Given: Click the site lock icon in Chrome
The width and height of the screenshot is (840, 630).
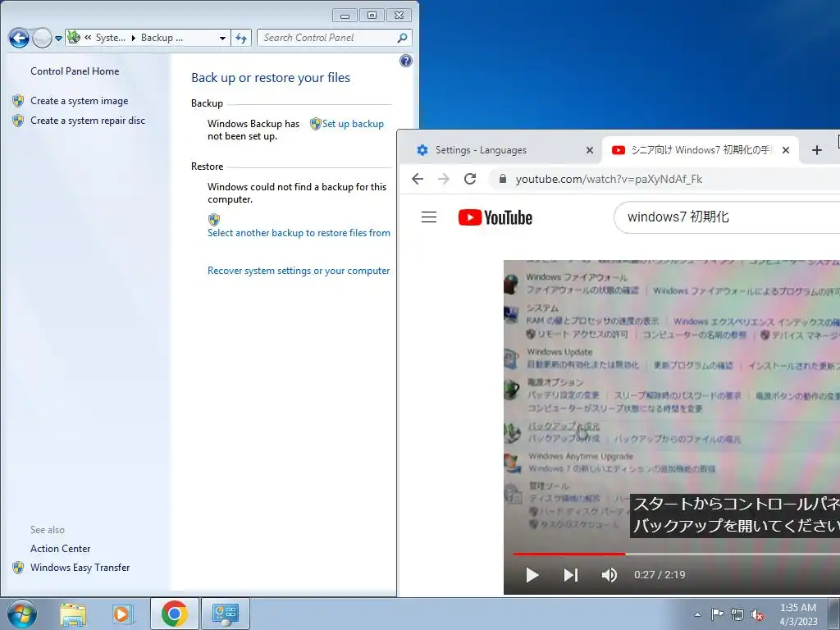Looking at the screenshot, I should pos(503,179).
